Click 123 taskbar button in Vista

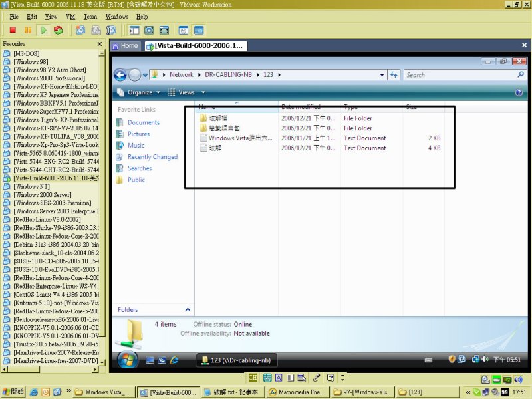coord(237,360)
